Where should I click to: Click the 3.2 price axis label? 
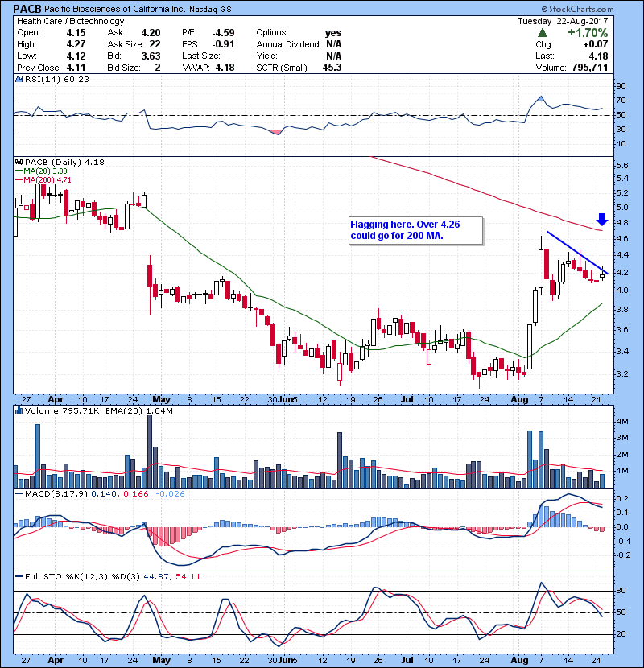point(622,374)
